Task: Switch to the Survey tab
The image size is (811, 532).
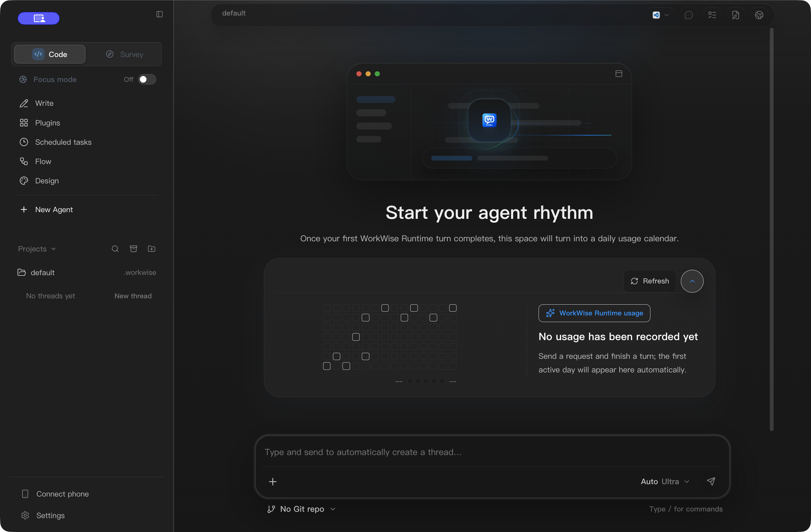Action: (125, 54)
